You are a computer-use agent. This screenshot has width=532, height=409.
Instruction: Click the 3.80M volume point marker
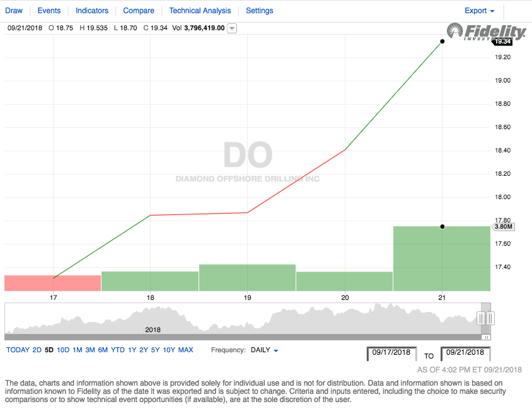(442, 226)
